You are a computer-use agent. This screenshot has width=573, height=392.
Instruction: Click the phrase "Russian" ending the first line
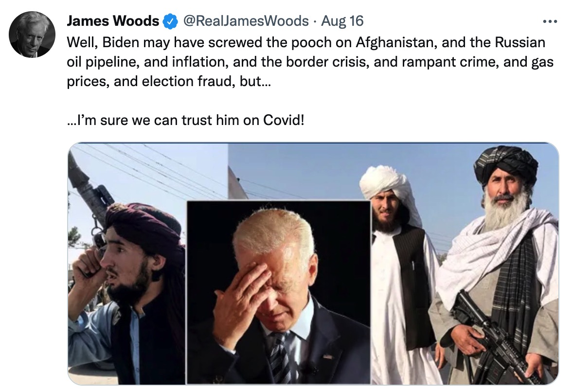[x=519, y=42]
